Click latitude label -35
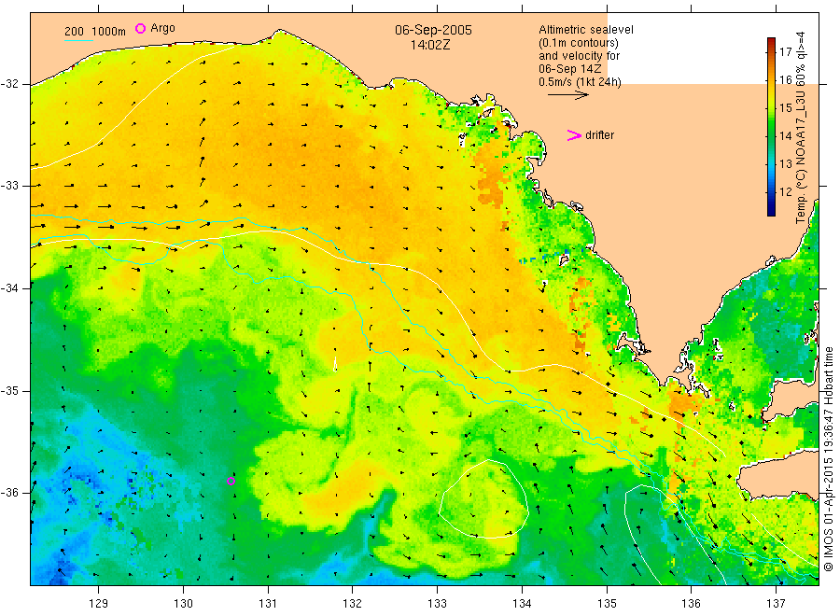The height and width of the screenshot is (616, 840). click(10, 390)
